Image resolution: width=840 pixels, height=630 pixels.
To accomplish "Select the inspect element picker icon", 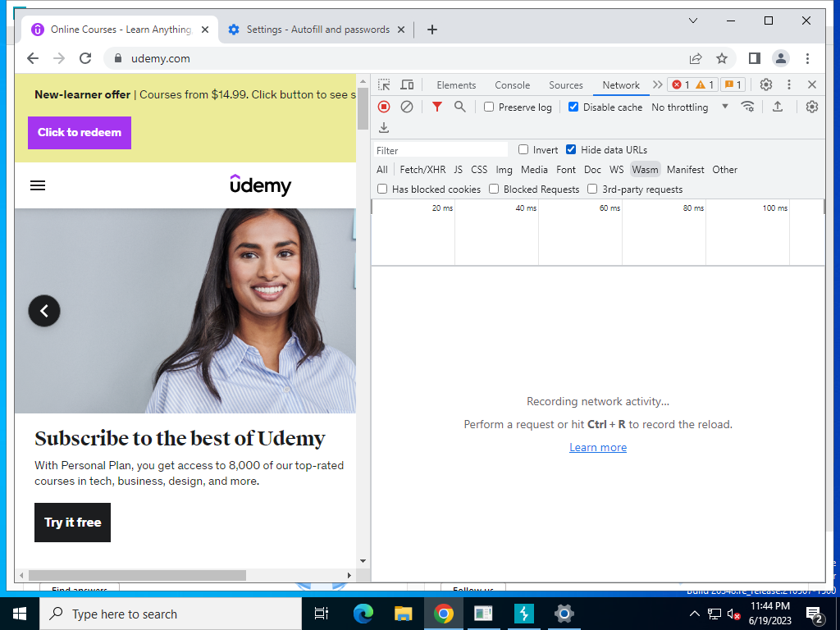I will click(x=384, y=84).
